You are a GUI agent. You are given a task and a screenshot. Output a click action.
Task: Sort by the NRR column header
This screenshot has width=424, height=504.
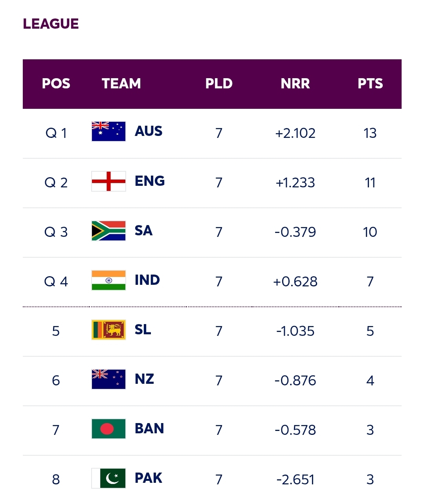pyautogui.click(x=295, y=84)
